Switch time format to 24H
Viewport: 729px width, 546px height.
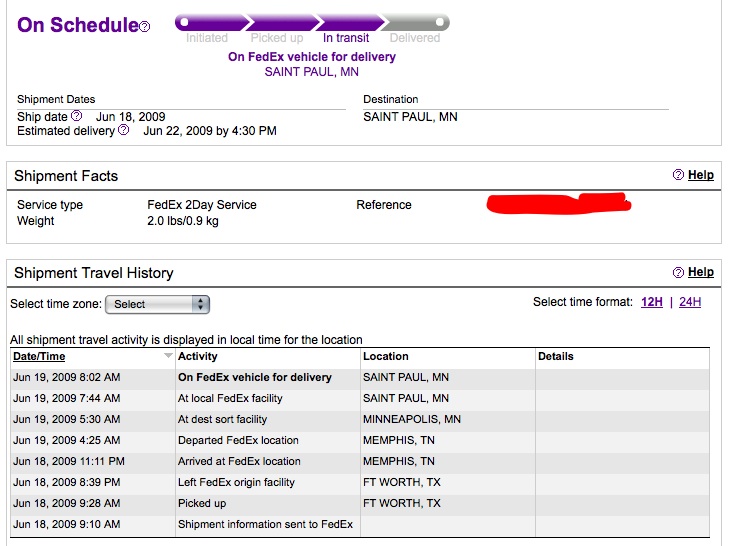[690, 302]
